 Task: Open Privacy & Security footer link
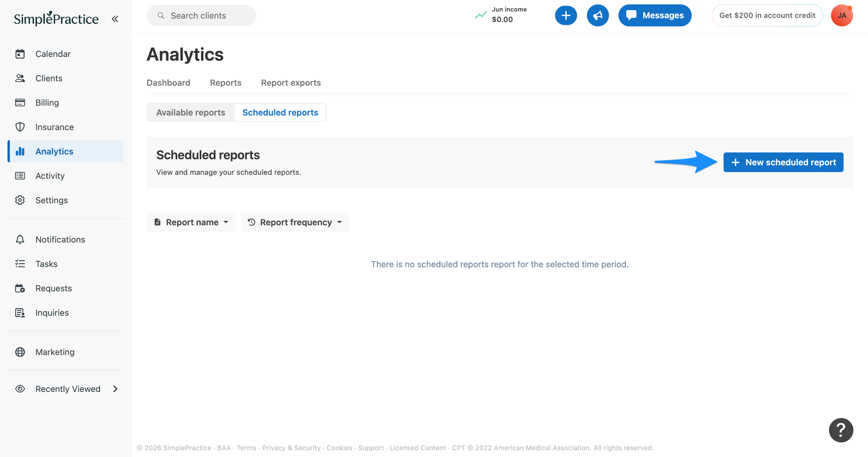coord(291,448)
